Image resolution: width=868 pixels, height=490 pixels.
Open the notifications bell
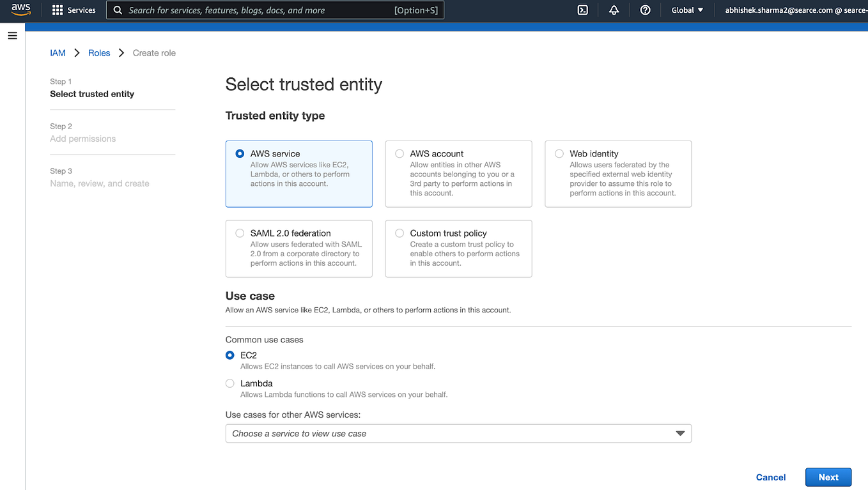[x=613, y=10]
